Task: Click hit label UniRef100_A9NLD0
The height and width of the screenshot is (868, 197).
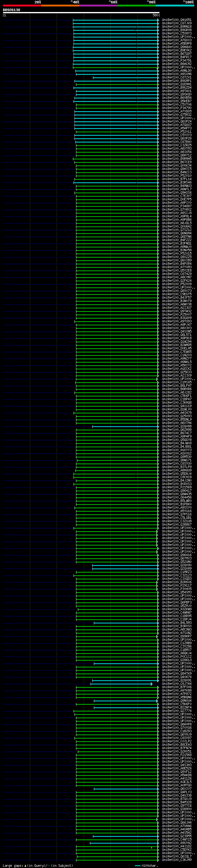Action: click(x=176, y=71)
